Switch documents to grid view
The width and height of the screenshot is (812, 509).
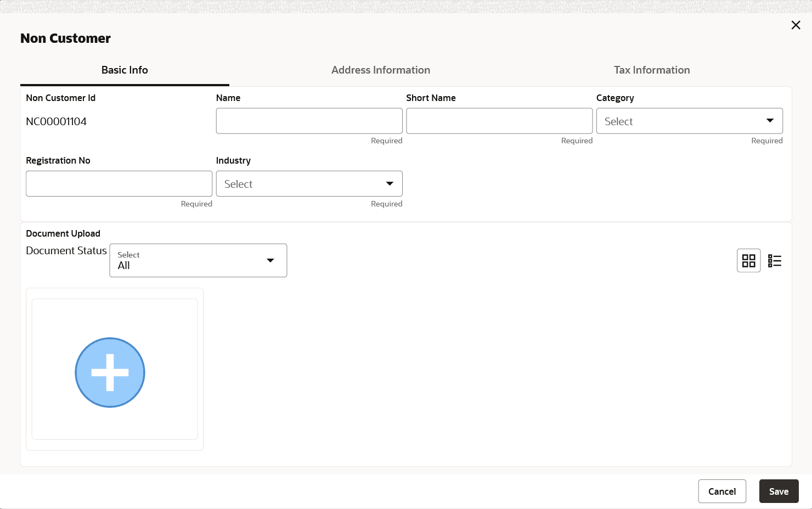click(x=748, y=261)
